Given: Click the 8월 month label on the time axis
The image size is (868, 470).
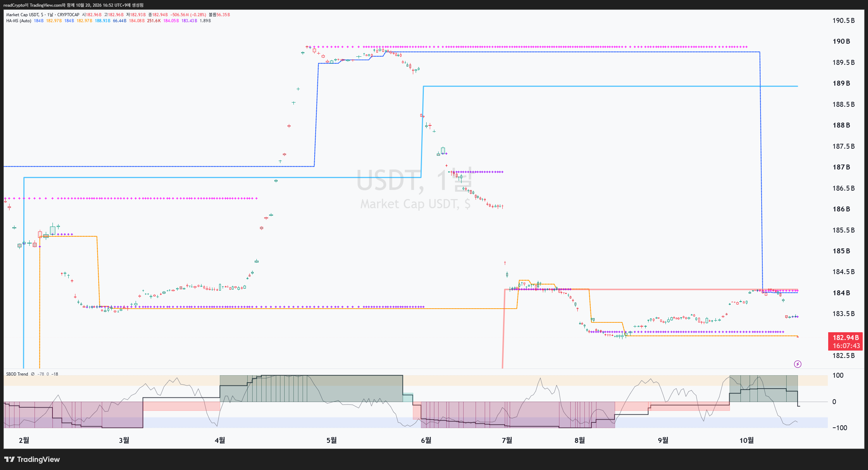Looking at the screenshot, I should click(x=579, y=440).
